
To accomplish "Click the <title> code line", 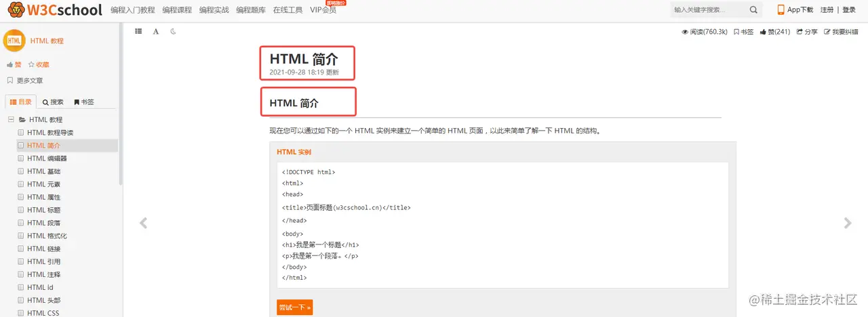I will [347, 208].
